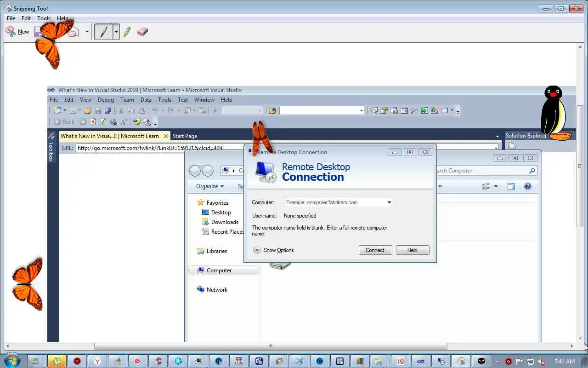Click the URL address field in Visual Studio
The image size is (588, 368).
point(160,148)
